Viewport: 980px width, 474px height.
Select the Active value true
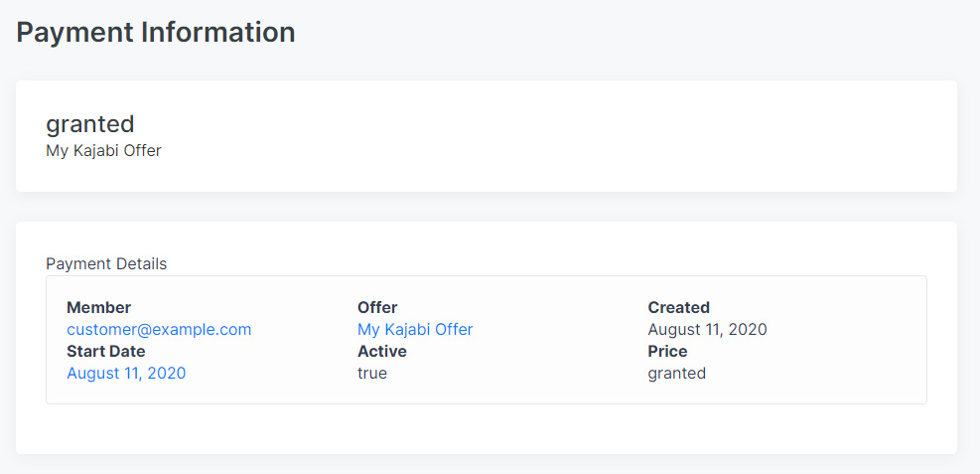372,374
